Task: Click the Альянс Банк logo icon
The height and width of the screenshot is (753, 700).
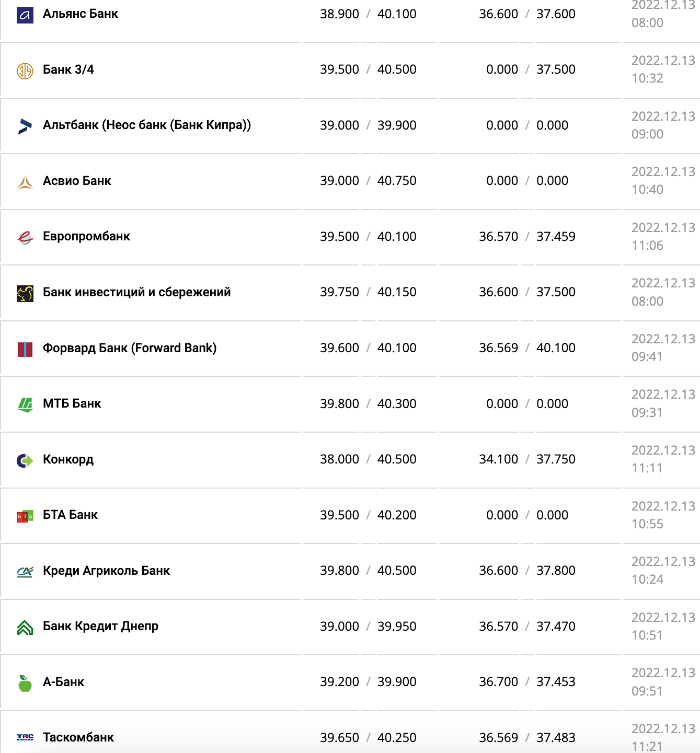Action: [25, 15]
